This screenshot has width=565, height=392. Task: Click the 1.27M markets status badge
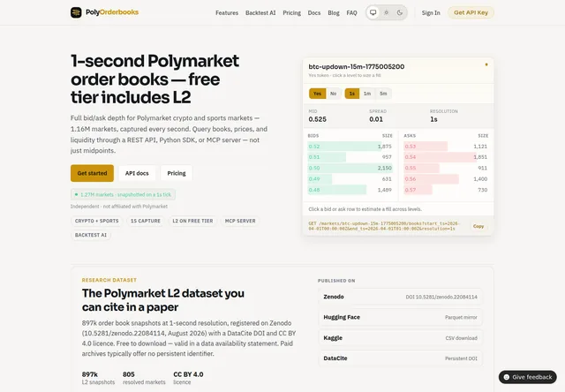click(x=123, y=194)
